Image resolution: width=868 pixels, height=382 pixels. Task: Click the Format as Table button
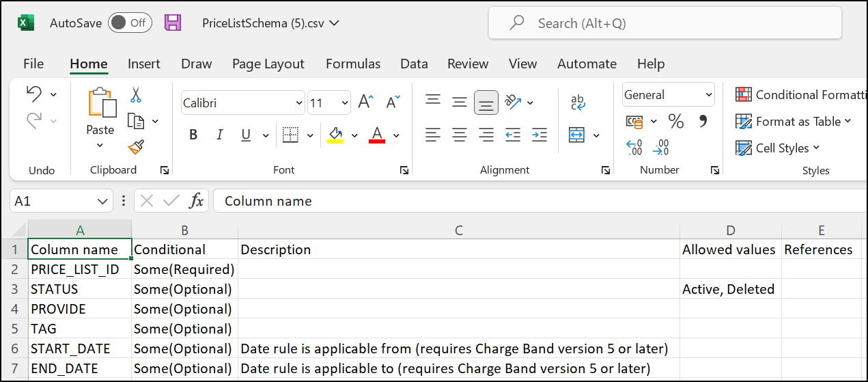[x=794, y=122]
